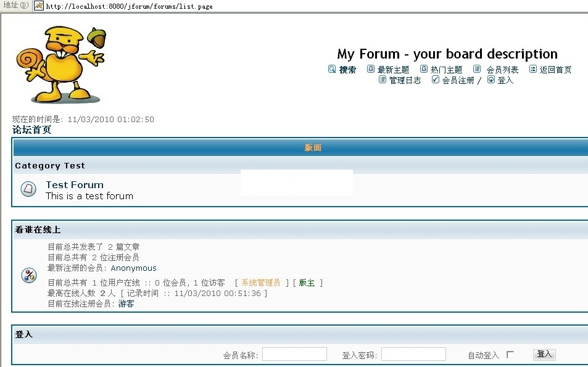Enable the 自动登入 auto-login checkbox
This screenshot has width=588, height=367.
(x=510, y=355)
